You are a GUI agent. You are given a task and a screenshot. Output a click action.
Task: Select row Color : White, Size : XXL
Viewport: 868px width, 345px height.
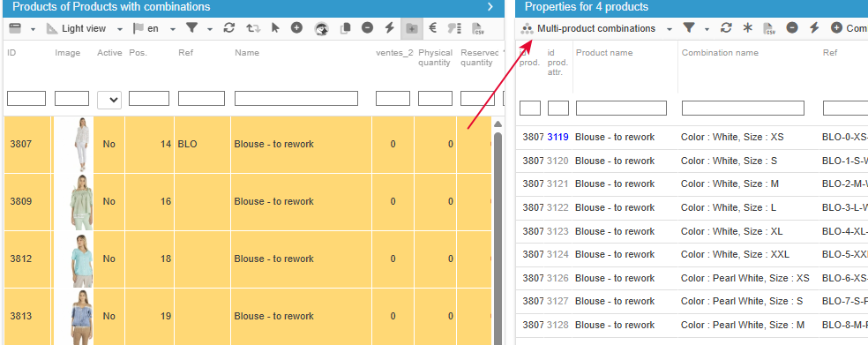coord(692,254)
